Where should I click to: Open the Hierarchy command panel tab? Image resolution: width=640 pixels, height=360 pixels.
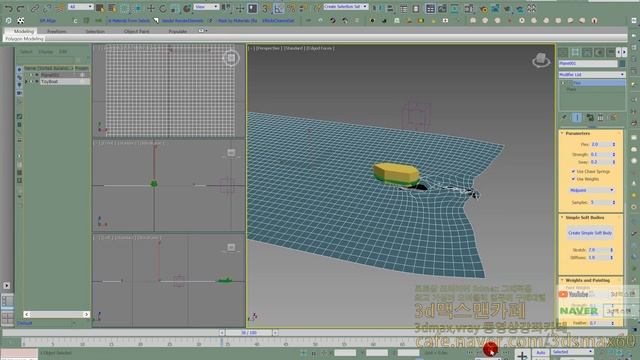(587, 52)
